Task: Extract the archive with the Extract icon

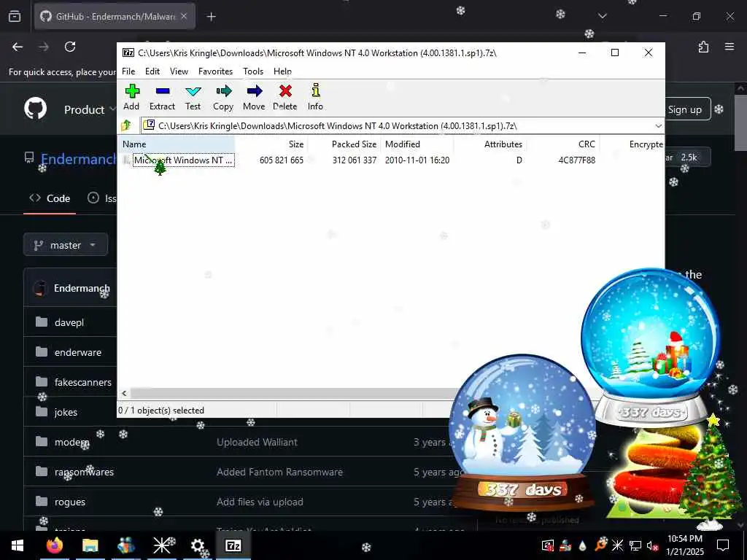Action: point(162,97)
